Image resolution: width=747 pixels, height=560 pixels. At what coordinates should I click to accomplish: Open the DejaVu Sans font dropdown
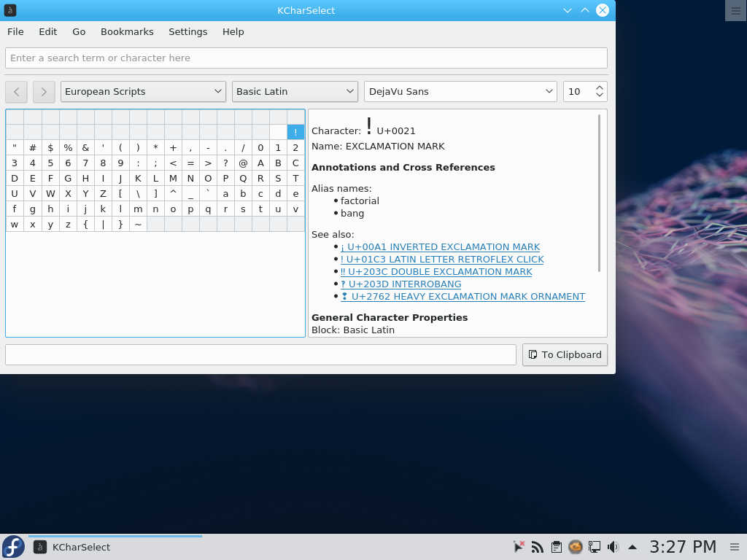click(x=461, y=91)
